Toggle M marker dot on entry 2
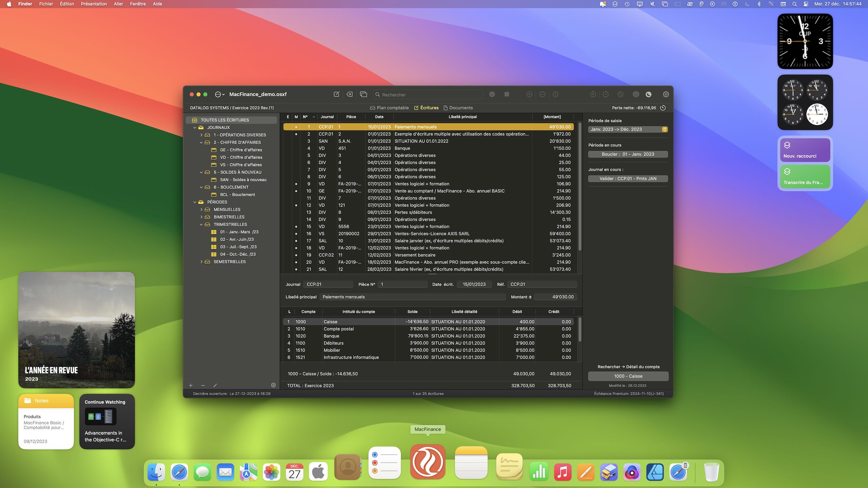Screen dimensions: 868x488 click(x=296, y=134)
